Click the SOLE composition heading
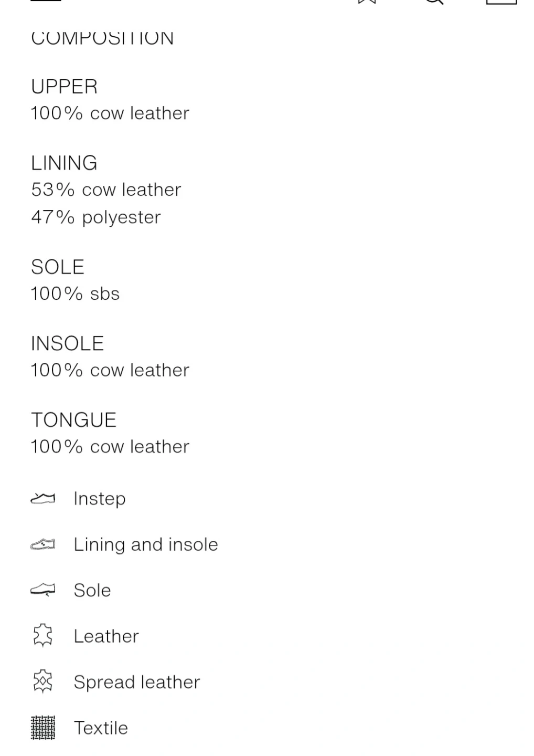 point(58,267)
